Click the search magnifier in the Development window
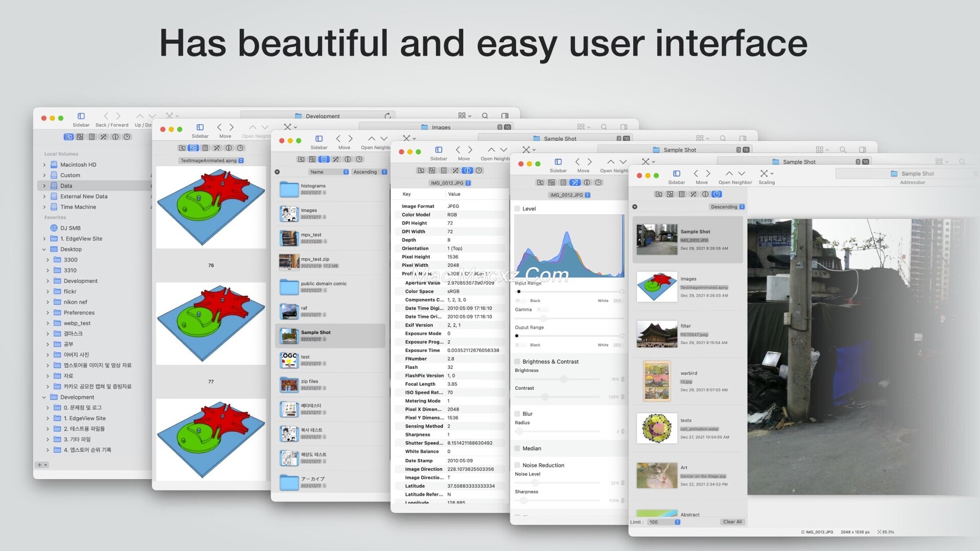This screenshot has height=551, width=980. (x=485, y=116)
